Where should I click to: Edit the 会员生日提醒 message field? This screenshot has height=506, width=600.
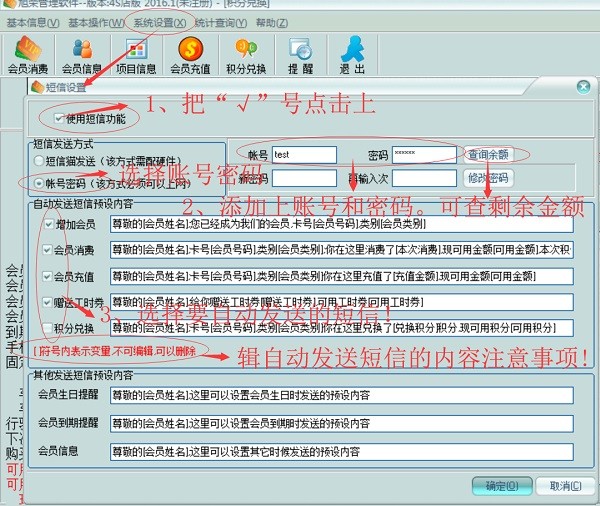click(x=342, y=395)
